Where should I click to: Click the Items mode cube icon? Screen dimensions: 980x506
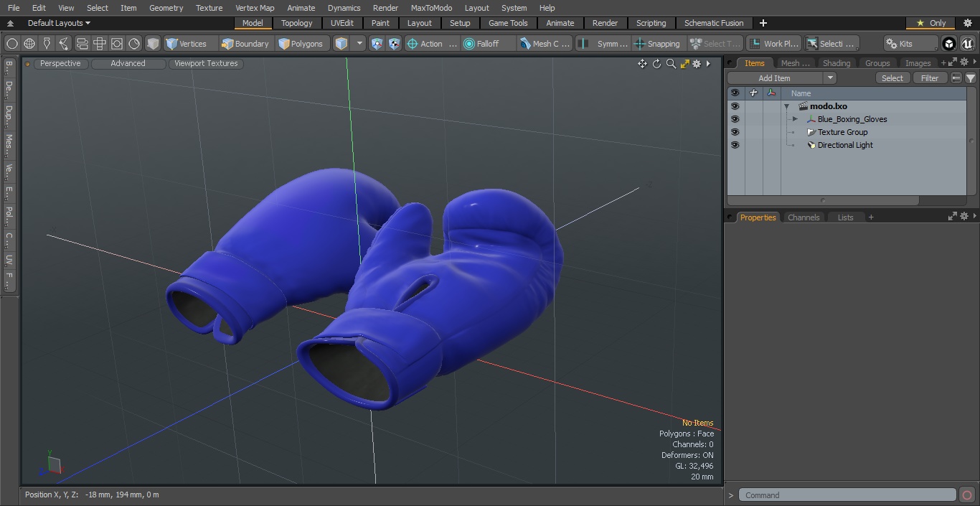pos(341,44)
